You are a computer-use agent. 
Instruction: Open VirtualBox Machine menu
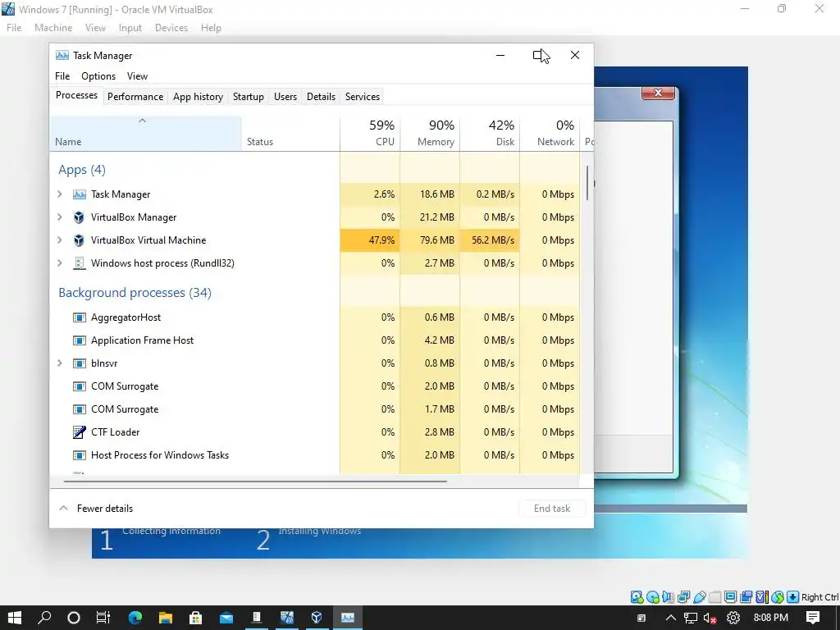53,28
